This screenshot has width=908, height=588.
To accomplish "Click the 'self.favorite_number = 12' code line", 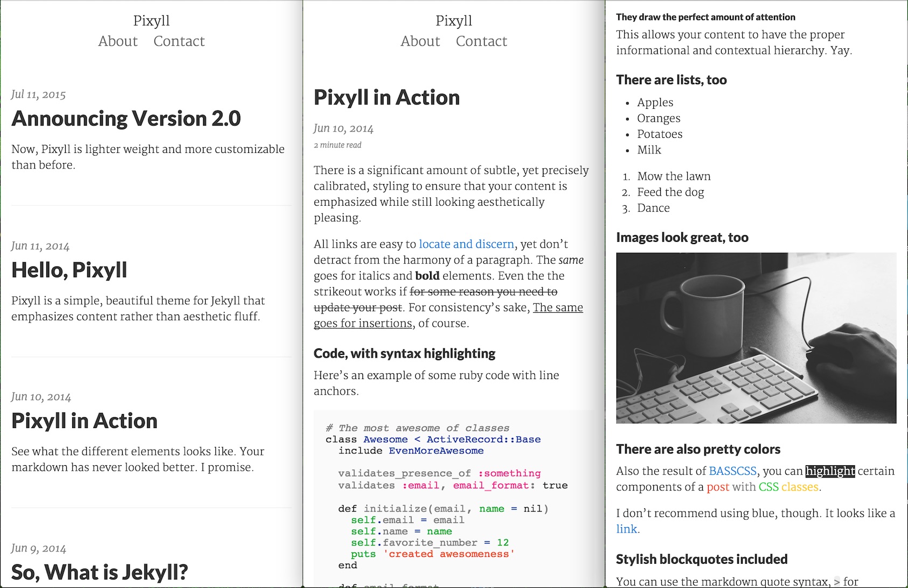I will click(x=430, y=542).
